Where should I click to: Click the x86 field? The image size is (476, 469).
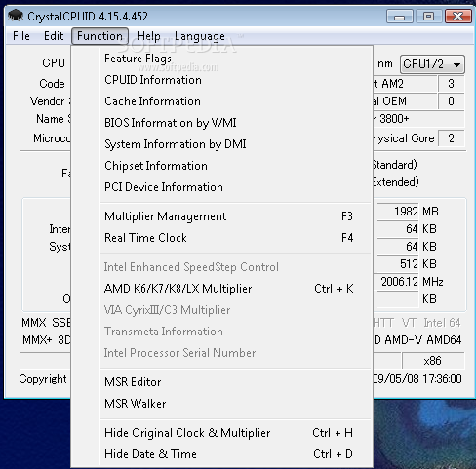click(x=433, y=361)
